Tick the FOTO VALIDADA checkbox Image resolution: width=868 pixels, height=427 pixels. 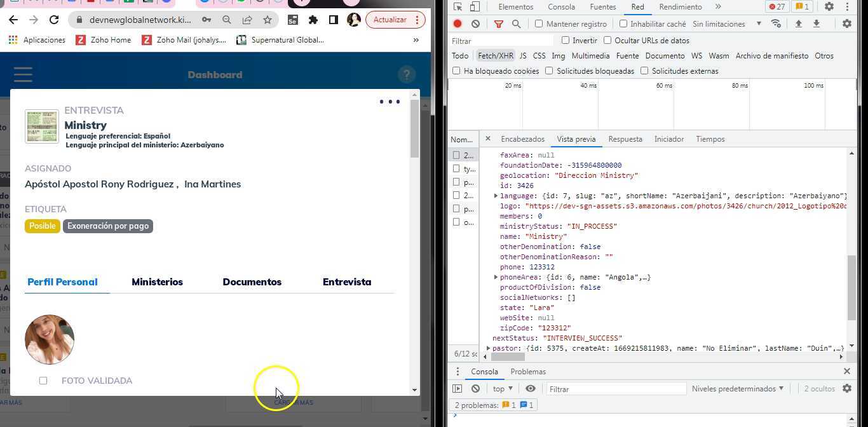point(43,381)
